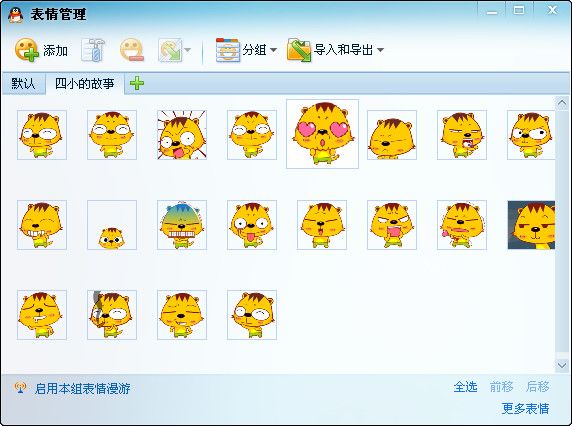Select the first tiger emoticon in the top row

[42, 135]
